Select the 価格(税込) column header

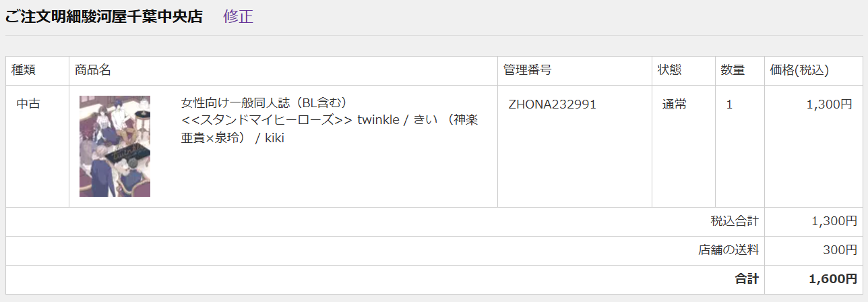point(799,70)
